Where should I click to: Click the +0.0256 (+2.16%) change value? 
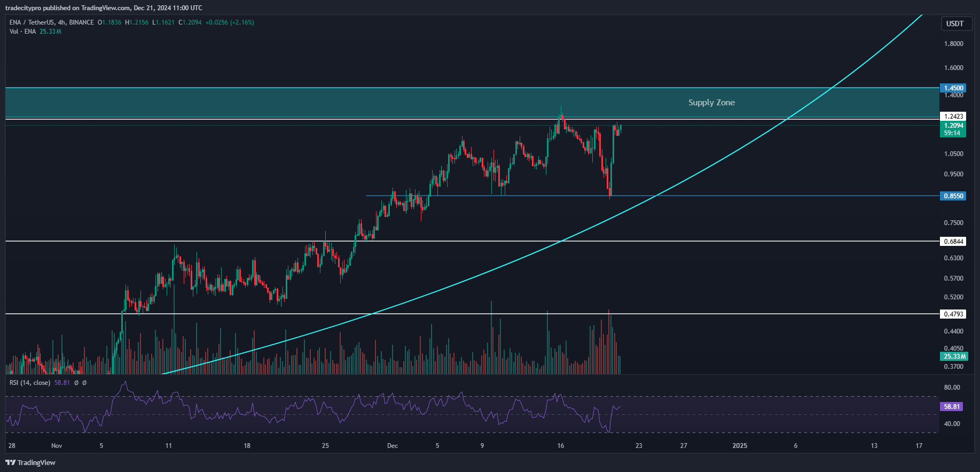coord(230,22)
